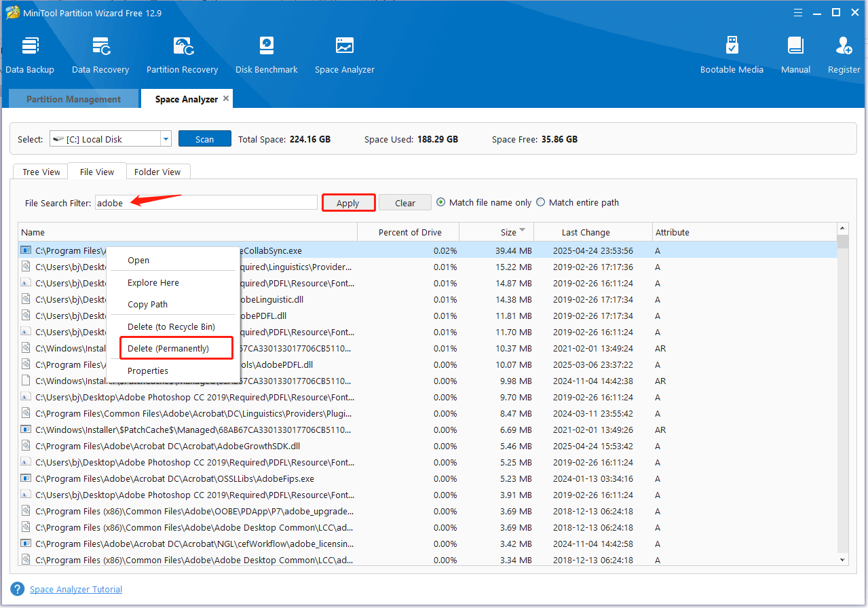Open the Data Backup tool
The height and width of the screenshot is (608, 868).
pos(30,55)
